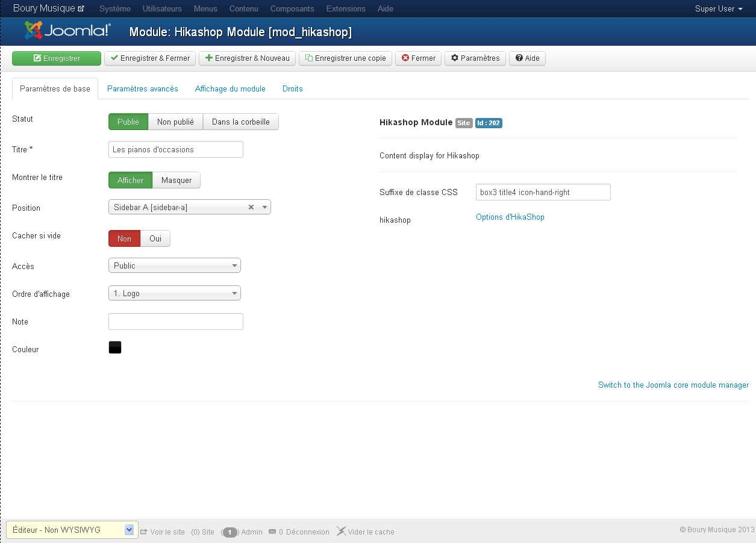Image resolution: width=756 pixels, height=543 pixels.
Task: Open the Utilisateurs menu
Action: (162, 9)
